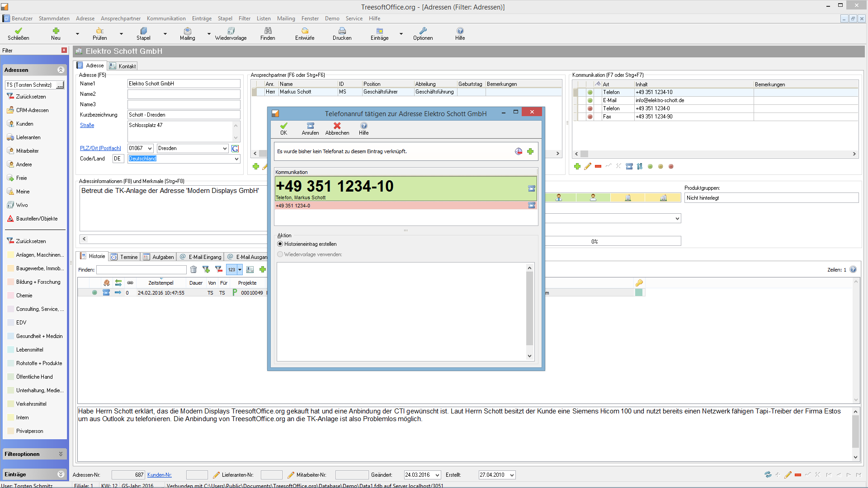This screenshot has height=488, width=868.
Task: Click the Finden search input field
Action: (x=141, y=270)
